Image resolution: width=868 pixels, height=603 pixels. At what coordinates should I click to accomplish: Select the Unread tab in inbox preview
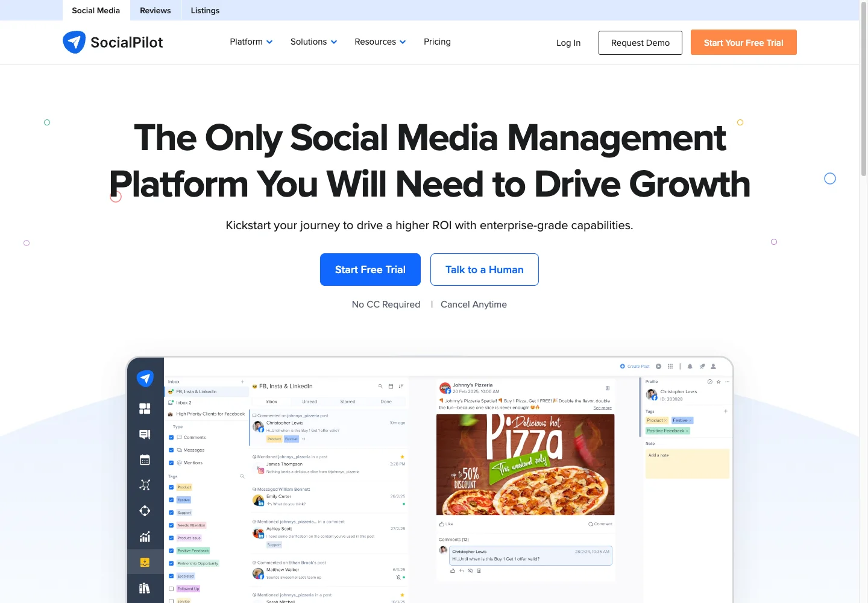coord(310,401)
